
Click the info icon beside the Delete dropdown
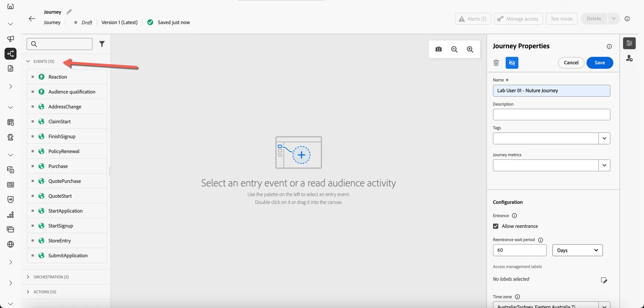tap(627, 19)
